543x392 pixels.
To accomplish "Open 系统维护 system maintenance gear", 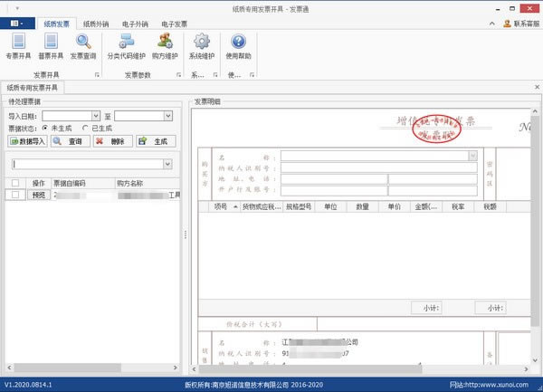I will tap(202, 46).
